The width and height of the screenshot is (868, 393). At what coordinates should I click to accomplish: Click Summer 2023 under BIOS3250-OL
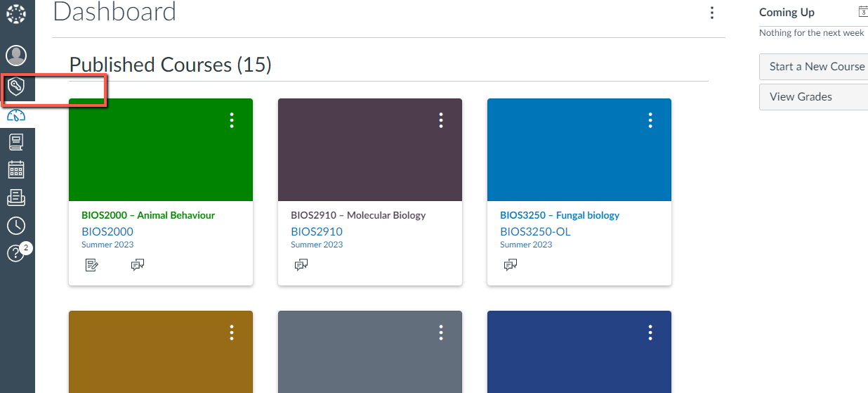pyautogui.click(x=526, y=245)
